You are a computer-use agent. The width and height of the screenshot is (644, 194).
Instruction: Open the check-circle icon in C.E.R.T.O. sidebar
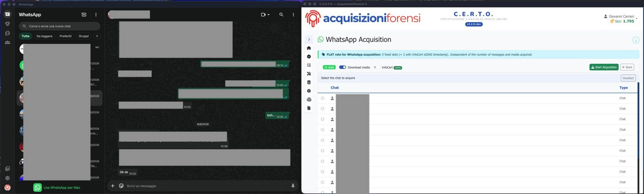click(309, 56)
